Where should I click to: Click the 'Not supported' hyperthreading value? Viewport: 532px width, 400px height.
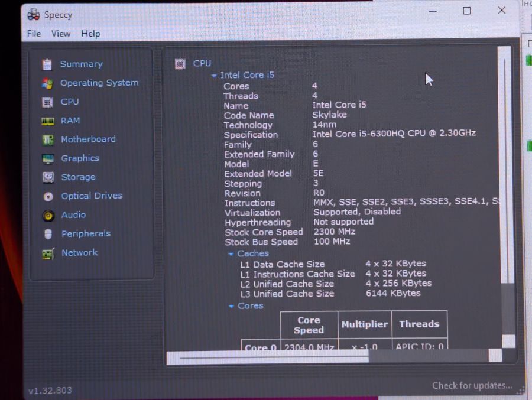(x=343, y=222)
